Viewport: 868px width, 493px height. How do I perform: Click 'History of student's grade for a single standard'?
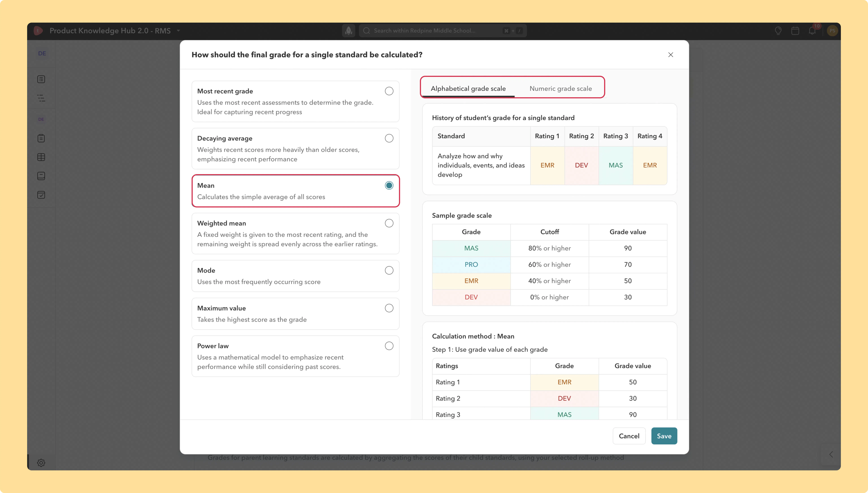point(503,118)
